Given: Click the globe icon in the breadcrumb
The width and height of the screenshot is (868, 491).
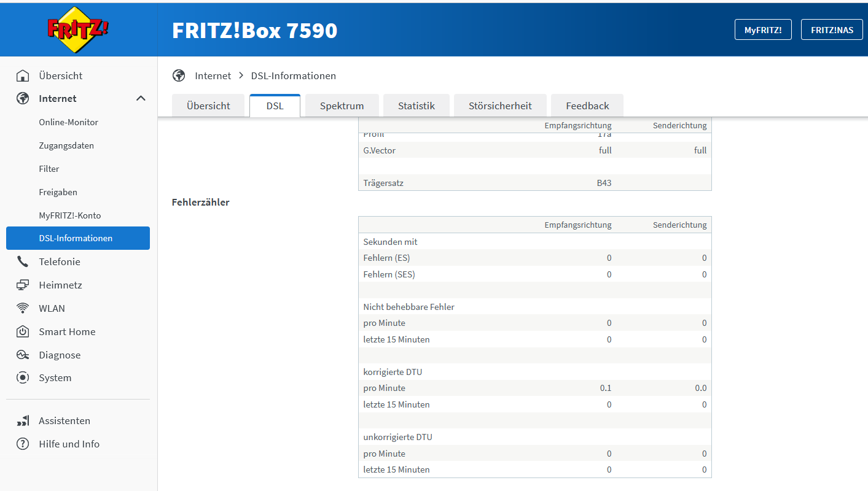Looking at the screenshot, I should click(179, 75).
